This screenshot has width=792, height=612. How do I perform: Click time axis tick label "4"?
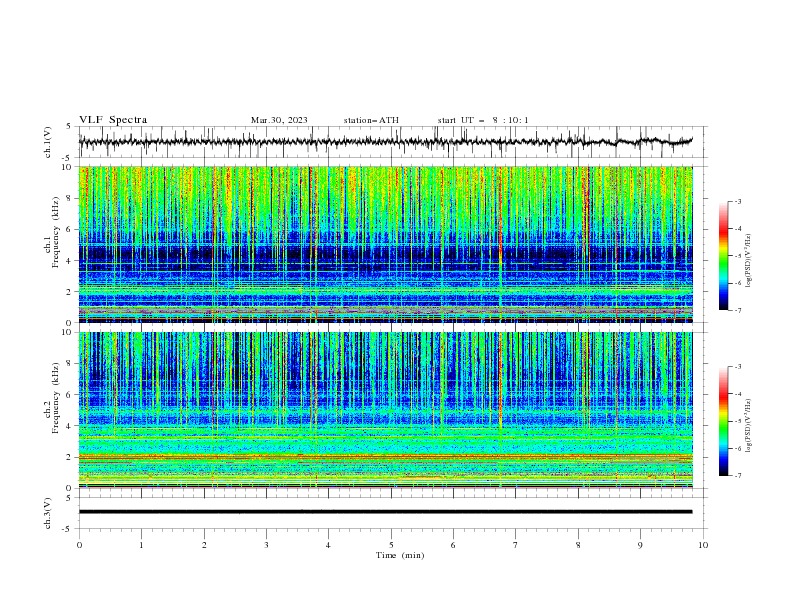coord(328,545)
